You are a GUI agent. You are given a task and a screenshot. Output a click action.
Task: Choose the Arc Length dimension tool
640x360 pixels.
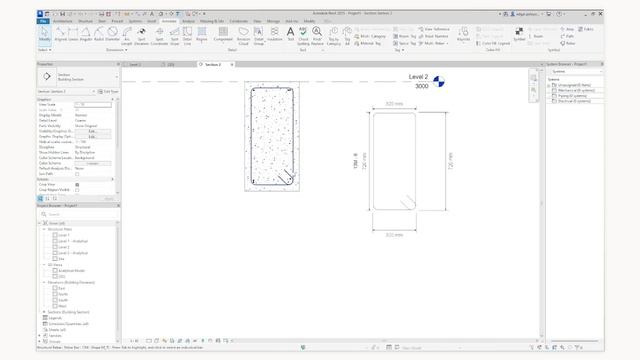point(127,36)
